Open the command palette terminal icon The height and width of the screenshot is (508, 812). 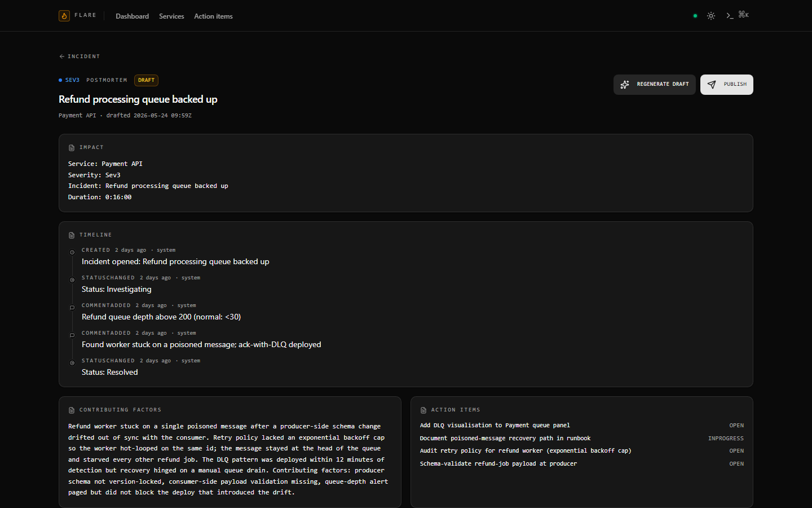[x=730, y=16]
